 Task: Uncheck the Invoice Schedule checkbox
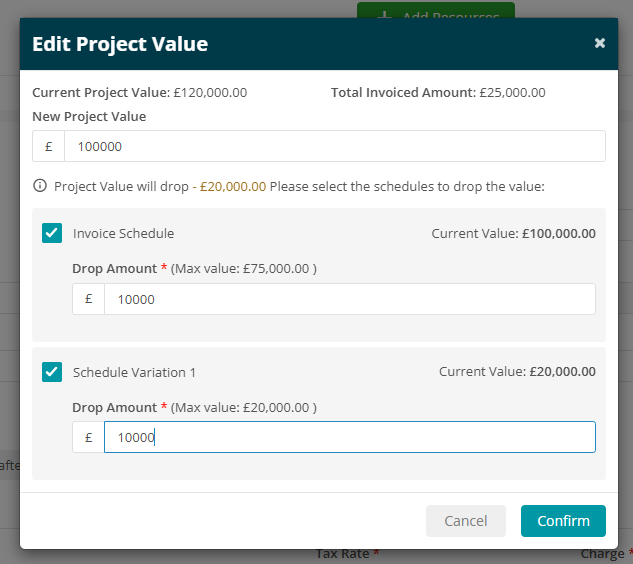coord(52,233)
